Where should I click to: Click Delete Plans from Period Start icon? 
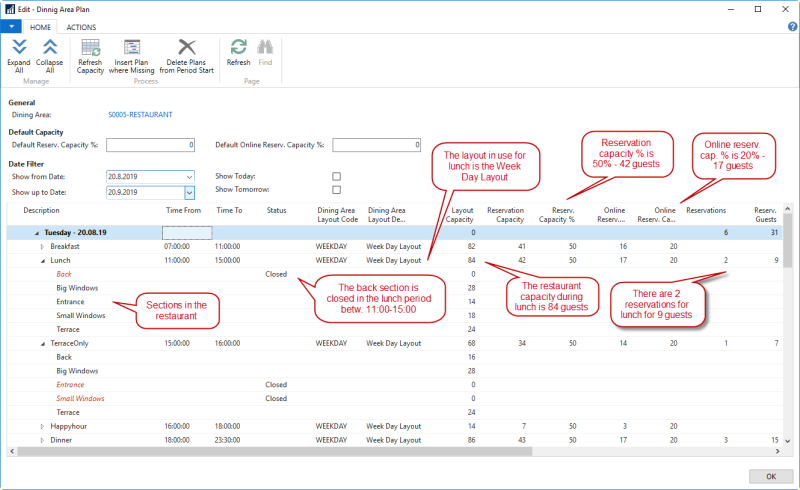point(187,47)
